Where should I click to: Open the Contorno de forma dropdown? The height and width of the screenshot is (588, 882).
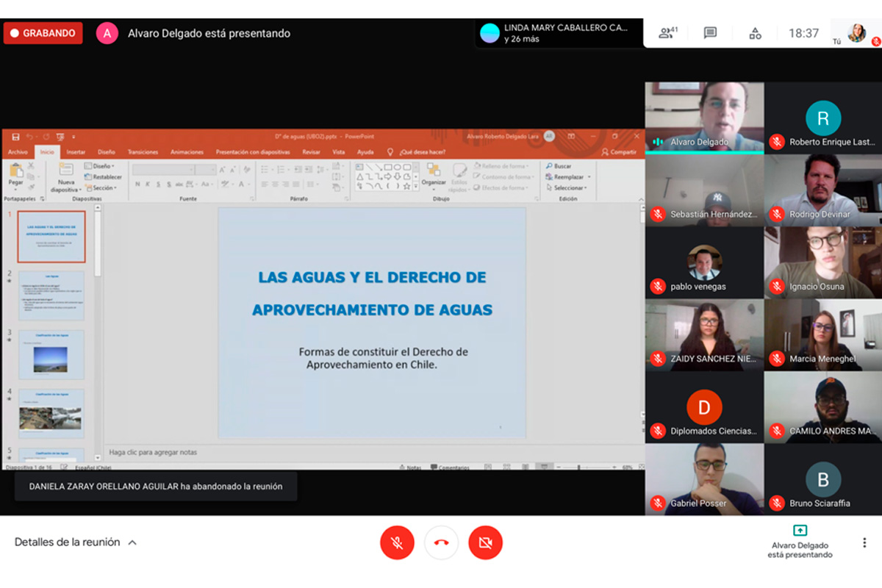point(503,177)
